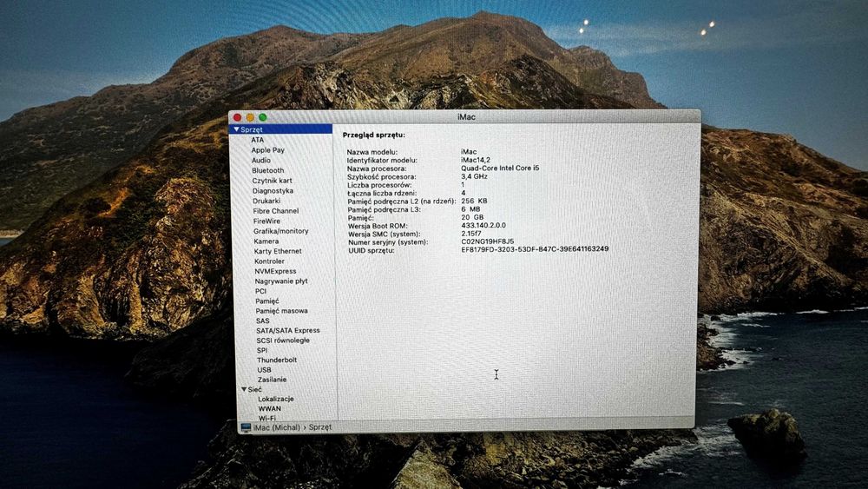Select SPI in the sidebar
The image size is (868, 489).
[262, 351]
